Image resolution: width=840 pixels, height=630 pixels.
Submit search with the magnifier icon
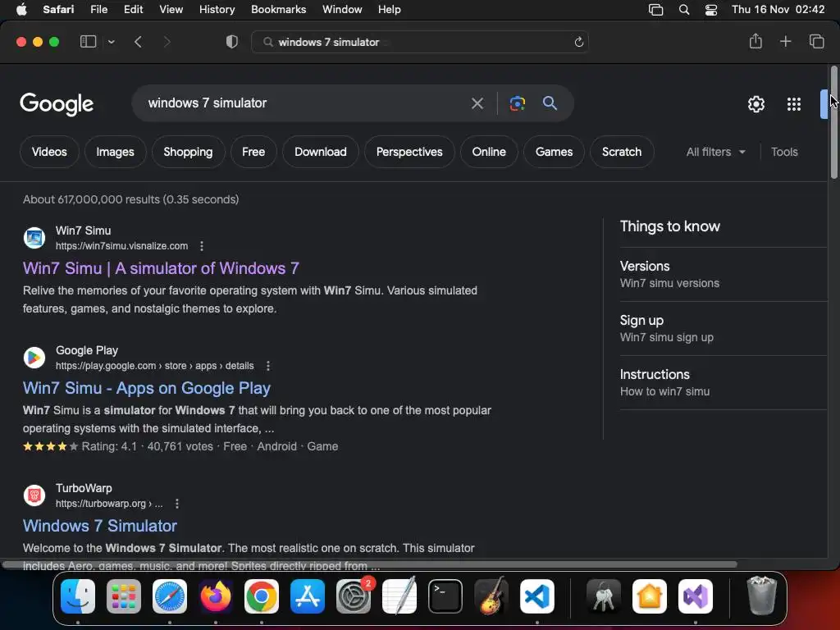(x=550, y=103)
